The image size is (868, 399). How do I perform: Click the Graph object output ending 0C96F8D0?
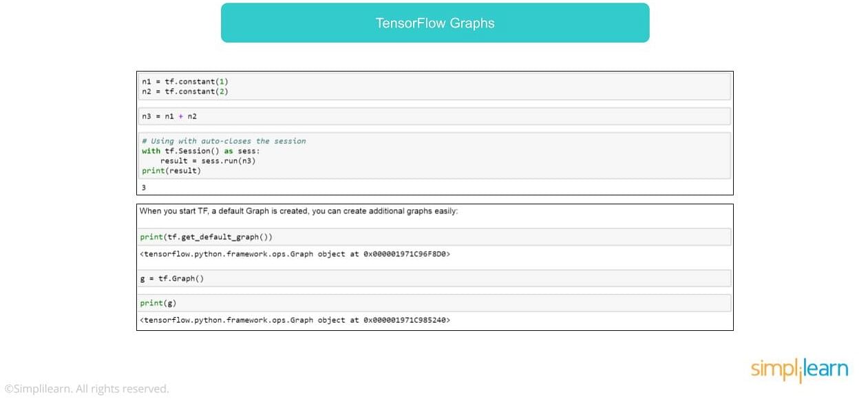(x=295, y=254)
